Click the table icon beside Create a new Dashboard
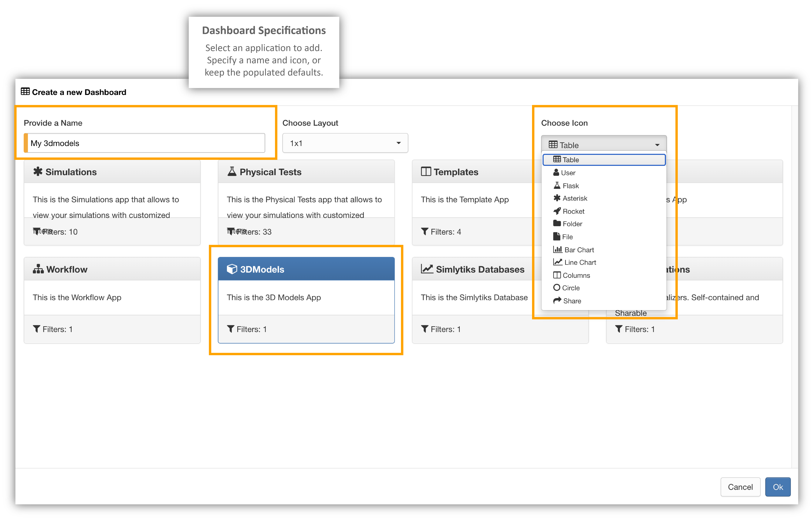This screenshot has height=520, width=812. (x=25, y=92)
